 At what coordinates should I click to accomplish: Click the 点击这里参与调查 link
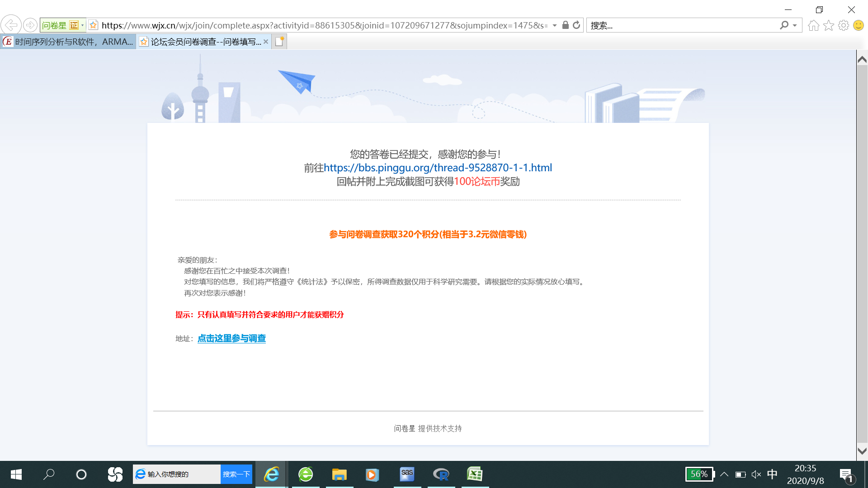[x=231, y=338]
